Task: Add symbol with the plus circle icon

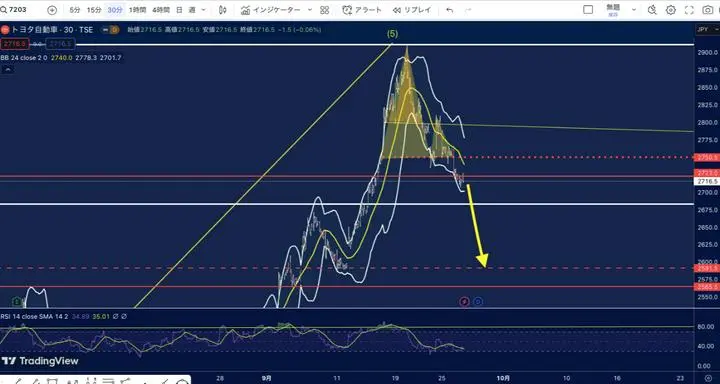Action: pos(52,10)
